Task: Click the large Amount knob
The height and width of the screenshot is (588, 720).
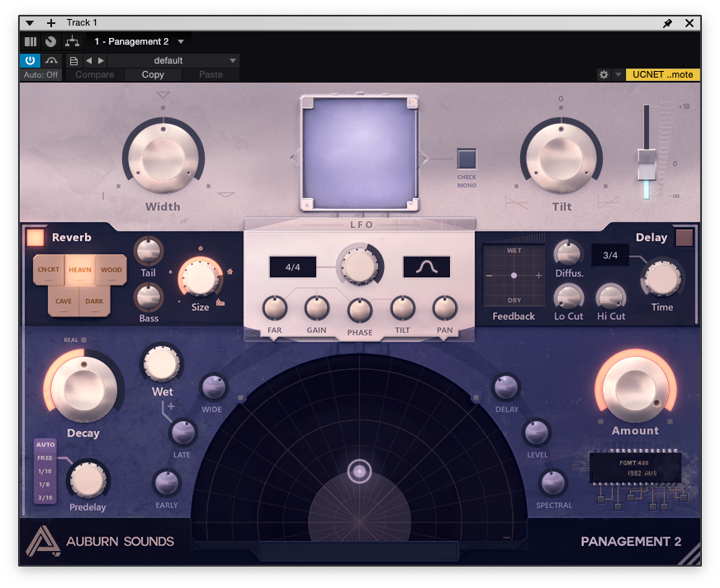Action: [636, 388]
